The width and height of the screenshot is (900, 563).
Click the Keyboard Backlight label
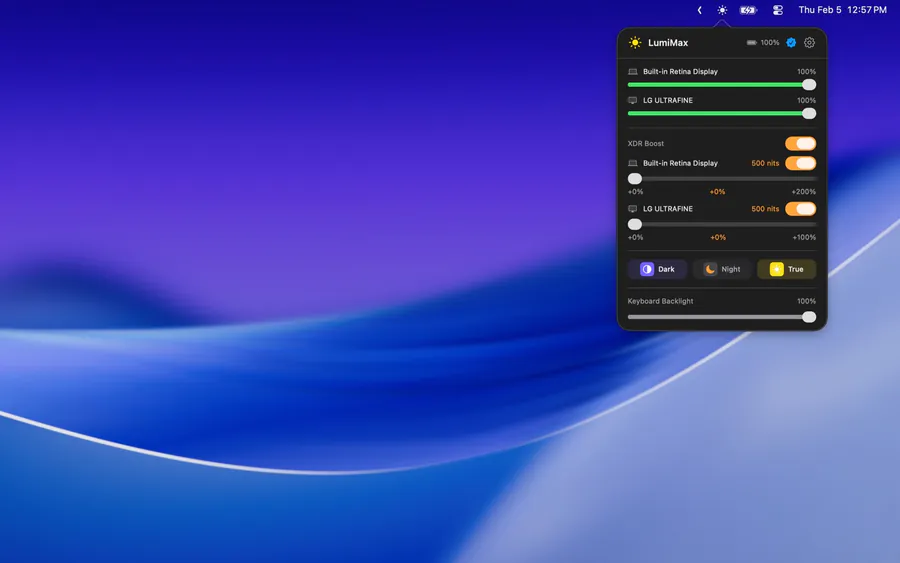(x=660, y=301)
